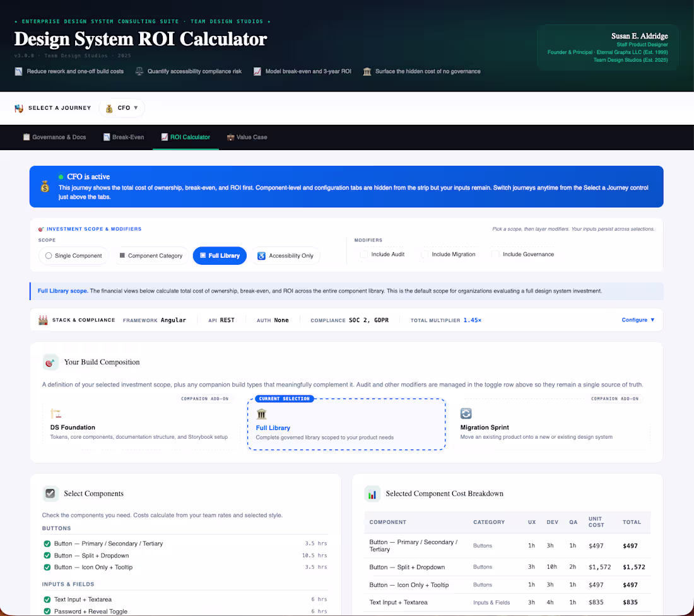This screenshot has height=616, width=694.
Task: Click the Stack & Compliance factory icon
Action: tap(43, 320)
